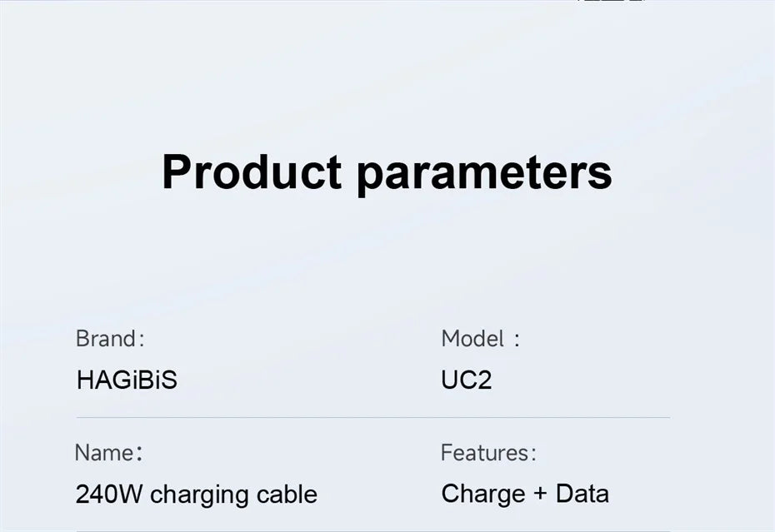This screenshot has width=775, height=532.
Task: Click the "Product parameters" heading
Action: [x=387, y=172]
